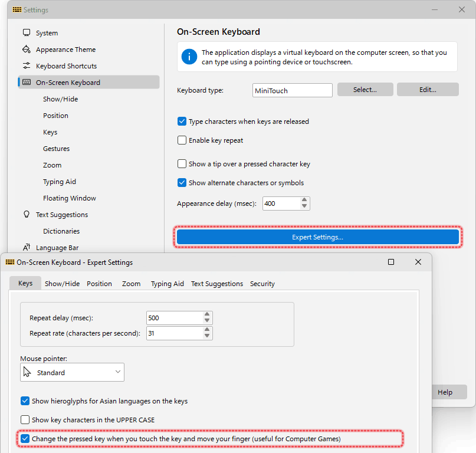The height and width of the screenshot is (453, 476).
Task: Select Show/Hide under On-Screen Keyboard sidebar
Action: pyautogui.click(x=60, y=99)
